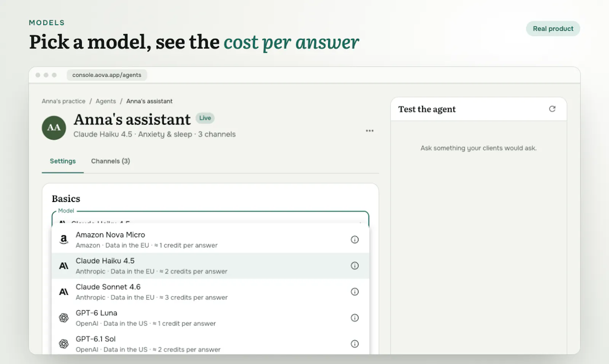This screenshot has width=609, height=364.
Task: Show info icon details for Claude Sonnet 4.6
Action: tap(354, 292)
